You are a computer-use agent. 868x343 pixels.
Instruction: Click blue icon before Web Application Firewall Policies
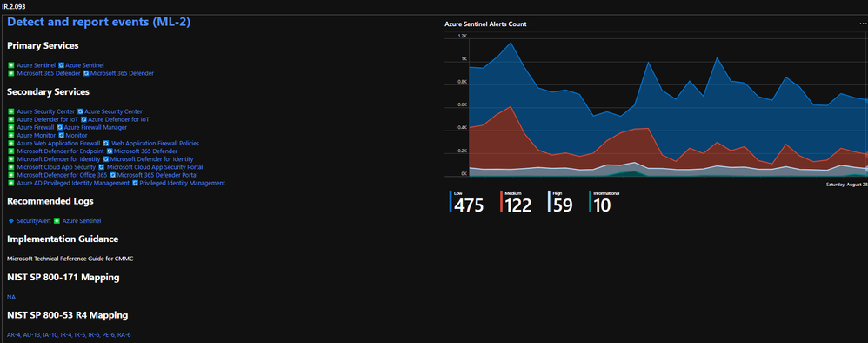click(106, 143)
